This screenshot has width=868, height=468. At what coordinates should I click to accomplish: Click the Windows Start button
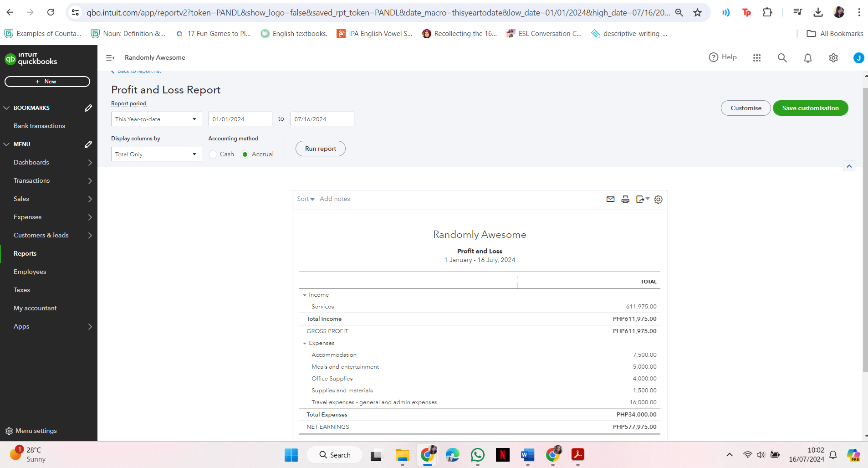(291, 455)
